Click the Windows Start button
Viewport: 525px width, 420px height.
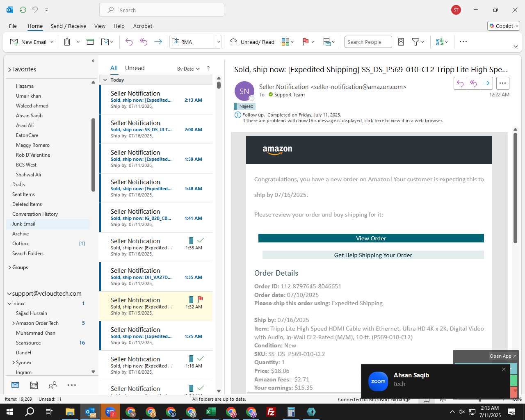pos(10,412)
